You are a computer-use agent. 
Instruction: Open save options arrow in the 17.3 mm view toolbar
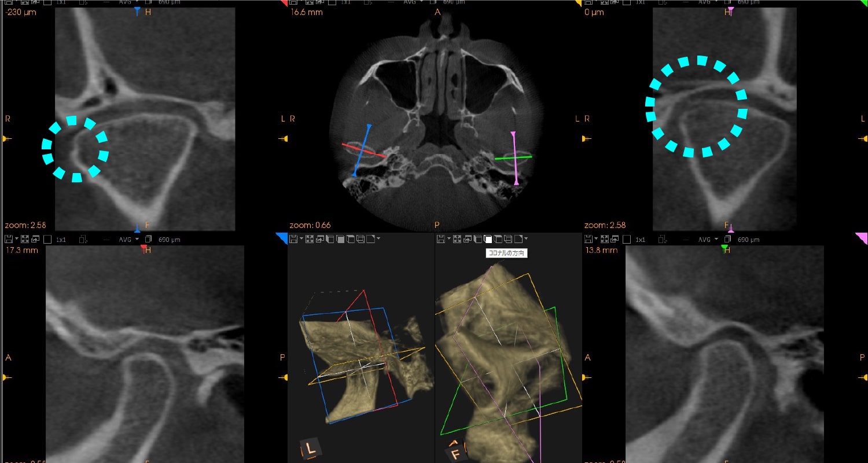coord(17,239)
